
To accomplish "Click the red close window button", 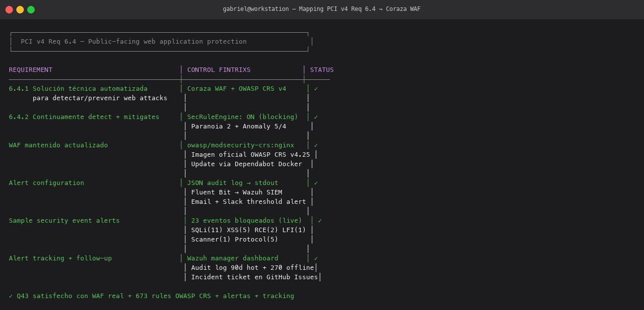I will click(x=9, y=9).
